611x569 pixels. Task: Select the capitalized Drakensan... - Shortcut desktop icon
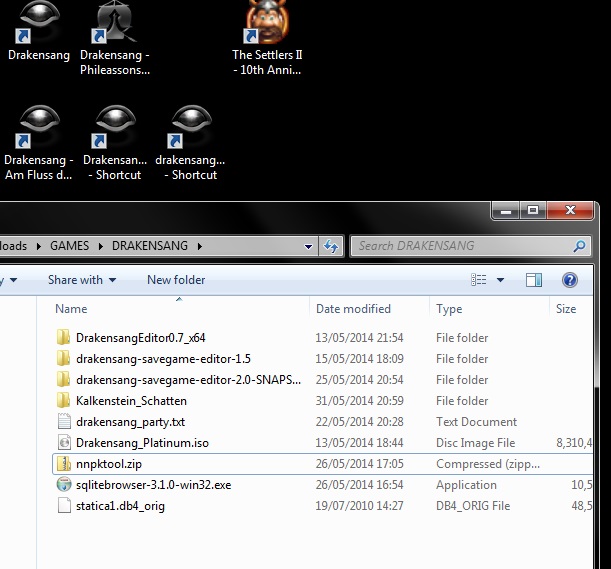point(115,127)
